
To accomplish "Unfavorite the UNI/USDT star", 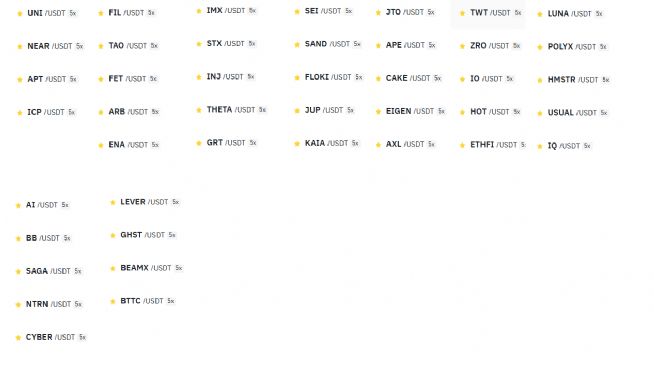I will [20, 14].
